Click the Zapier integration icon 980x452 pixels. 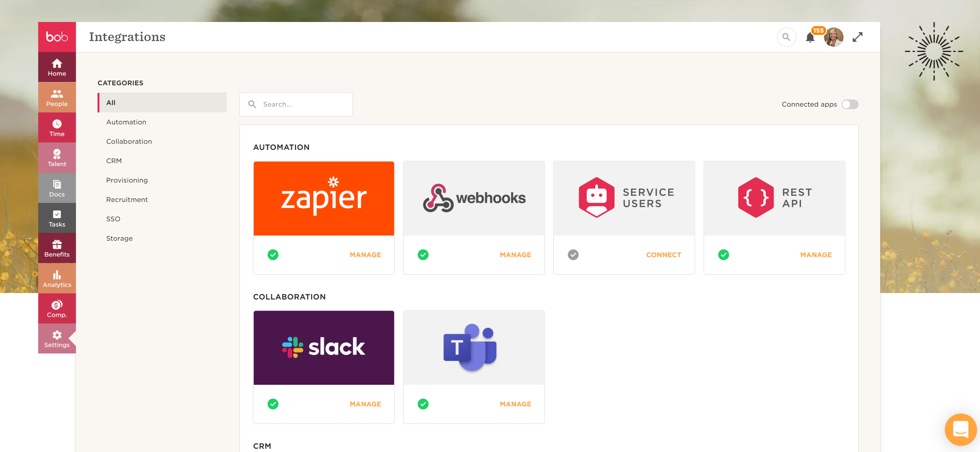pyautogui.click(x=324, y=198)
